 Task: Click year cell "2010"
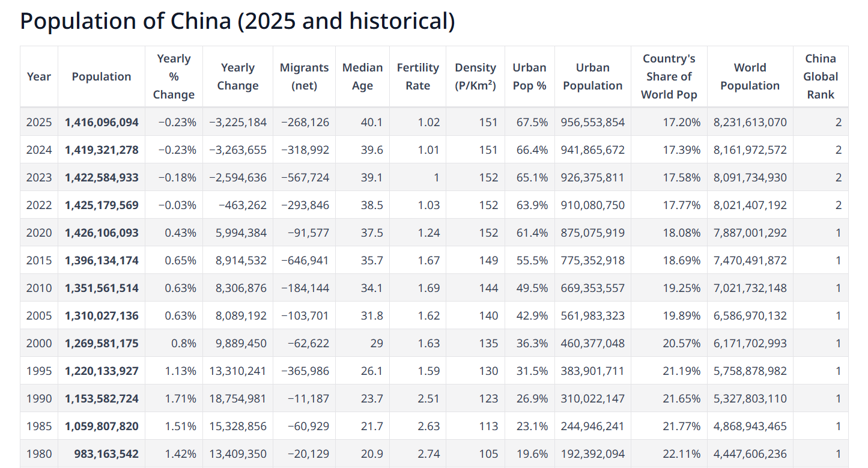pyautogui.click(x=39, y=288)
